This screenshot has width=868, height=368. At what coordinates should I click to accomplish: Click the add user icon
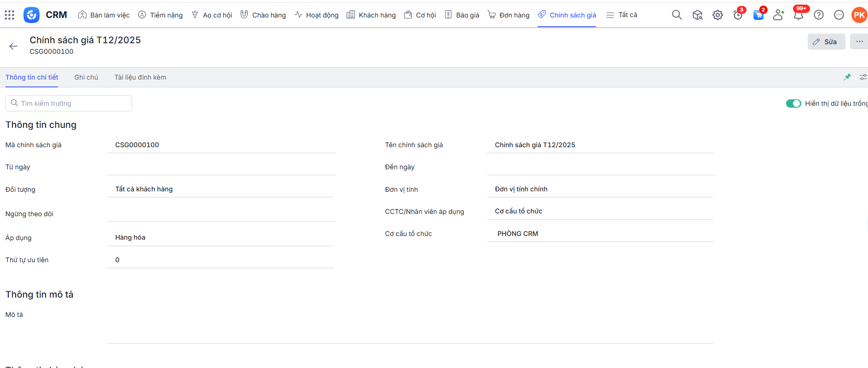pyautogui.click(x=778, y=15)
